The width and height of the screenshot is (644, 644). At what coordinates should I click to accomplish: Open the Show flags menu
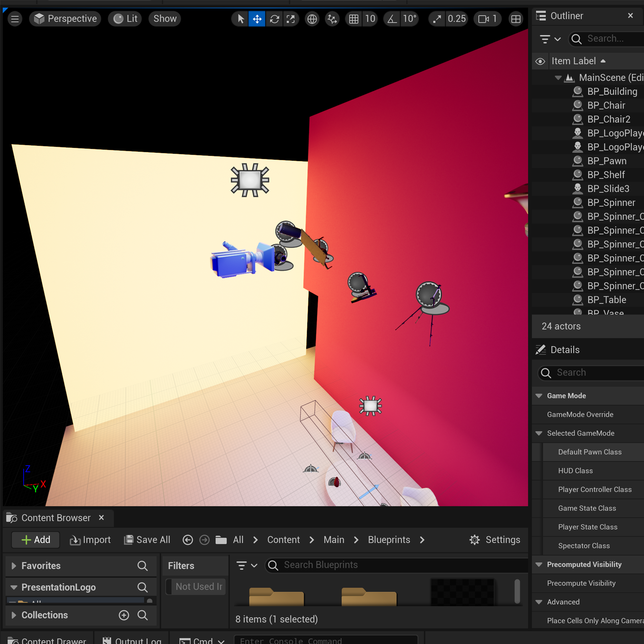click(x=165, y=19)
